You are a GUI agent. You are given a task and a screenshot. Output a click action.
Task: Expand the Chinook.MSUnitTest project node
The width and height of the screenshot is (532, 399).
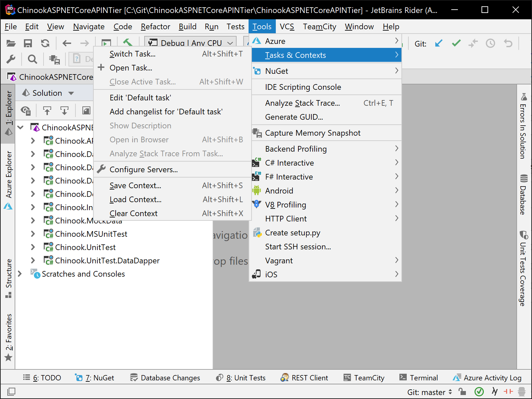tap(33, 234)
